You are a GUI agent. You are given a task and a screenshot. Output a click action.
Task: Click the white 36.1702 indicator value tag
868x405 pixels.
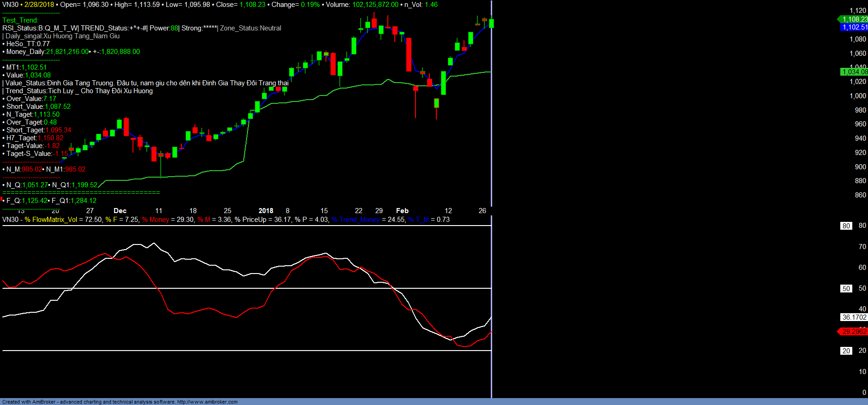(x=854, y=317)
